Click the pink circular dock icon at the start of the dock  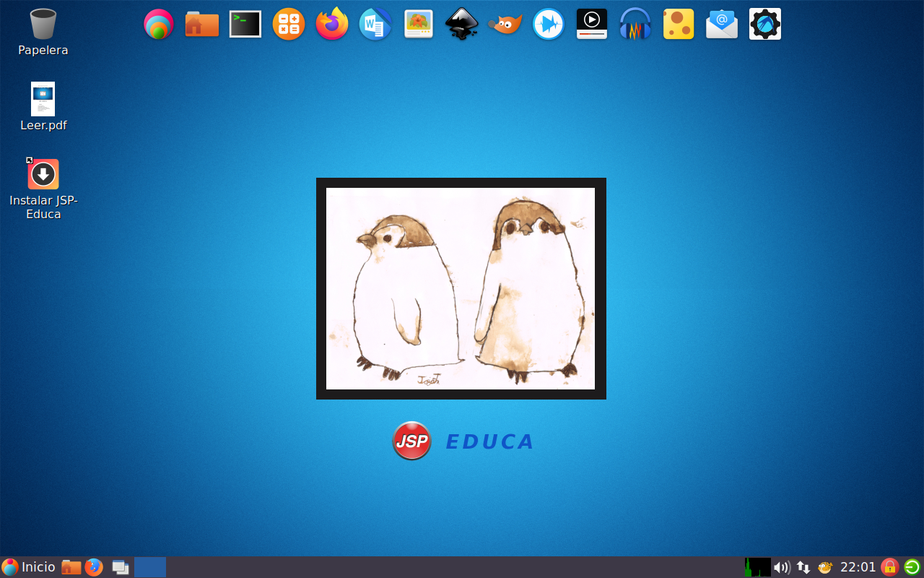pyautogui.click(x=159, y=25)
